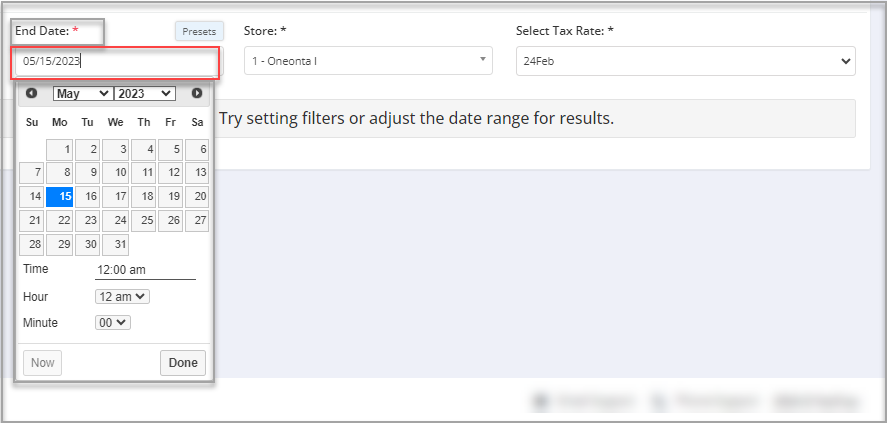Click the Now button
This screenshot has height=423, width=887.
coord(42,363)
